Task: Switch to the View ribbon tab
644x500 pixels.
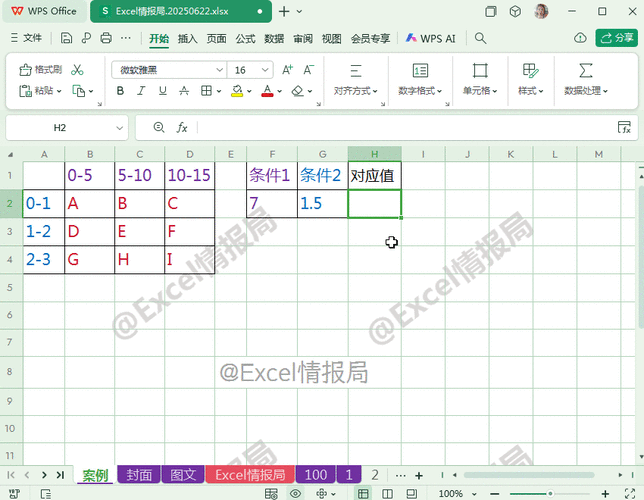Action: pos(331,39)
